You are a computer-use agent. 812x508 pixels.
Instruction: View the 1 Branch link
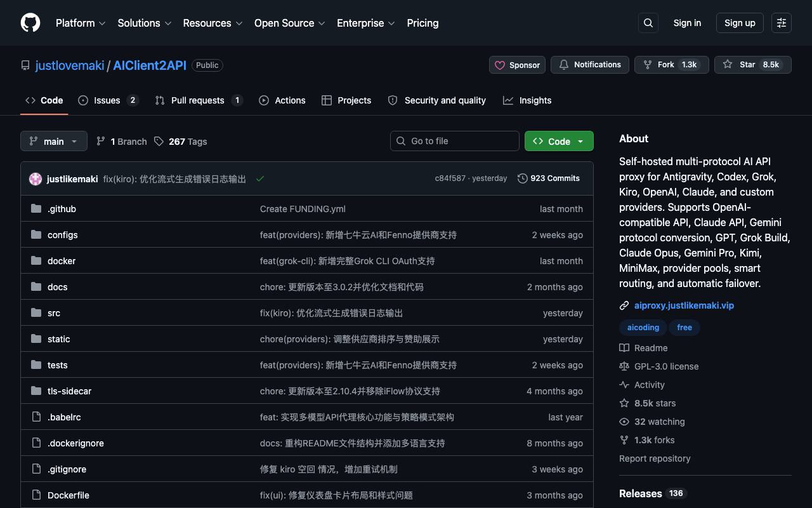coord(121,141)
